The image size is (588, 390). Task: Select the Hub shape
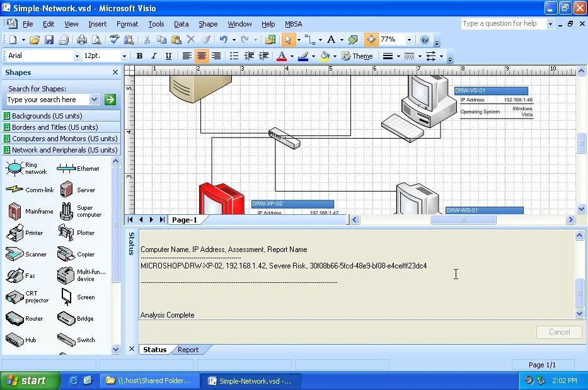point(21,340)
